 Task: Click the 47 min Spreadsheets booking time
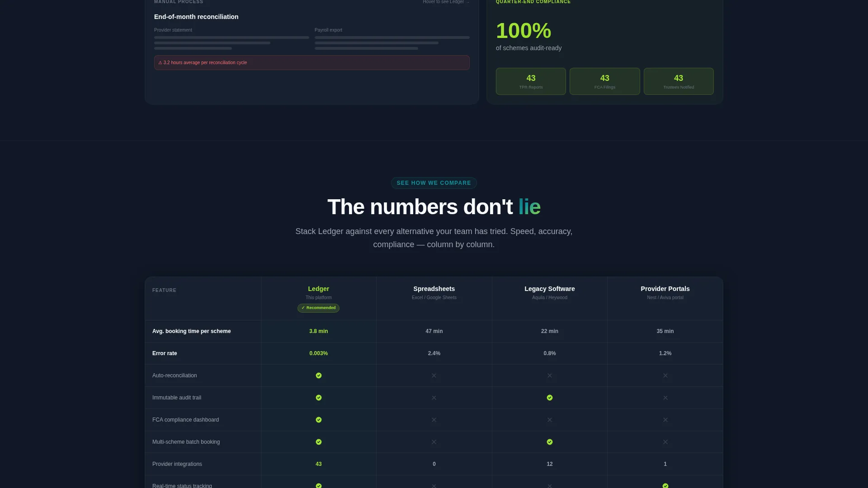pos(434,331)
